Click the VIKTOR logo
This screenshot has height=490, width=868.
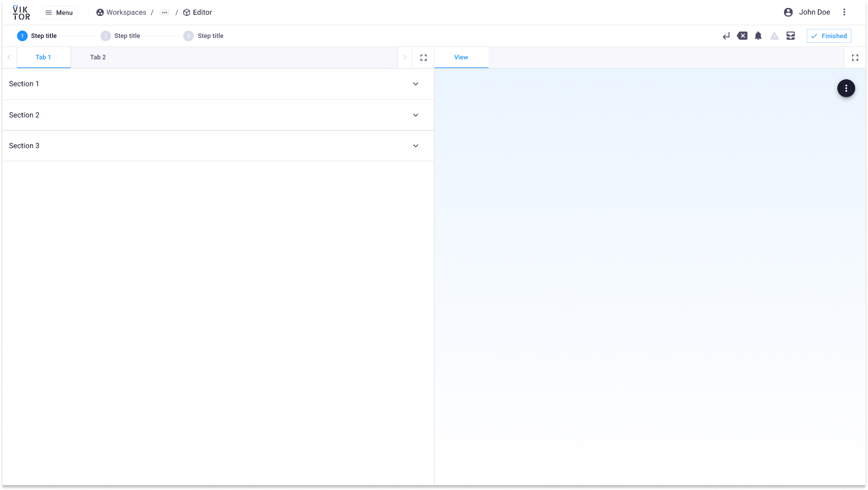click(21, 12)
